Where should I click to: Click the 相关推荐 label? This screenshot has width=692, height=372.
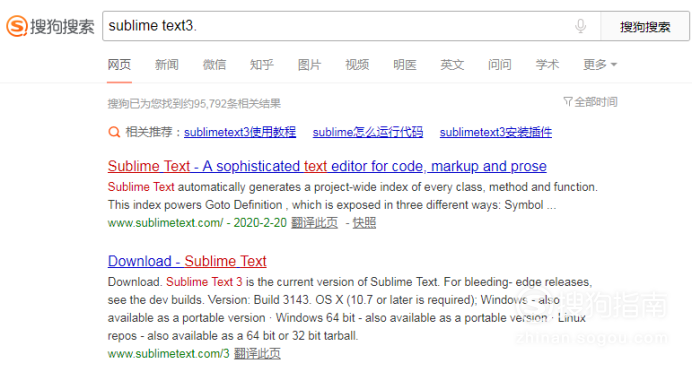pos(149,132)
